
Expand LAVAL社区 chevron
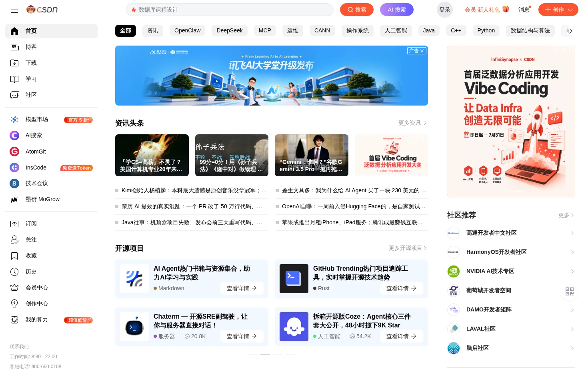pyautogui.click(x=572, y=329)
